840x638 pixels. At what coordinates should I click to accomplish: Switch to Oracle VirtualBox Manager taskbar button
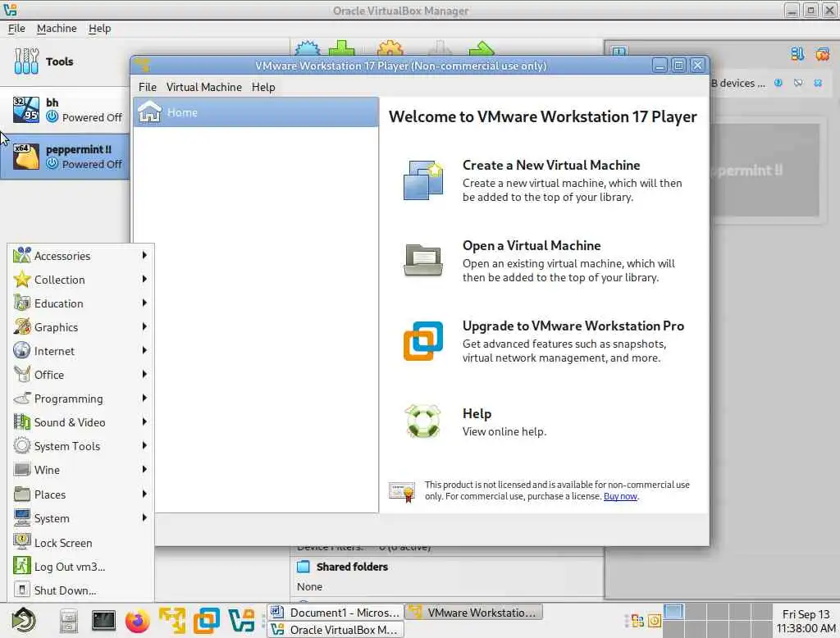(x=336, y=630)
